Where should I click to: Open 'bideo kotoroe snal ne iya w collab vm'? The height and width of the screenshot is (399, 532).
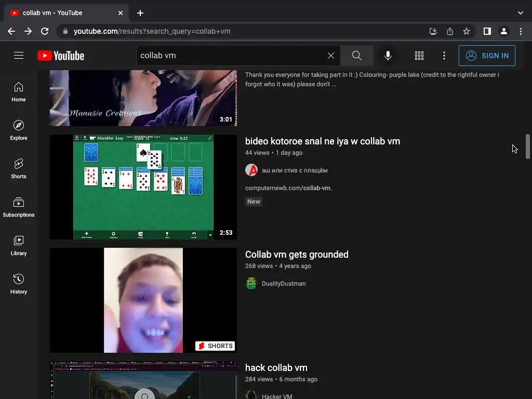click(x=323, y=141)
